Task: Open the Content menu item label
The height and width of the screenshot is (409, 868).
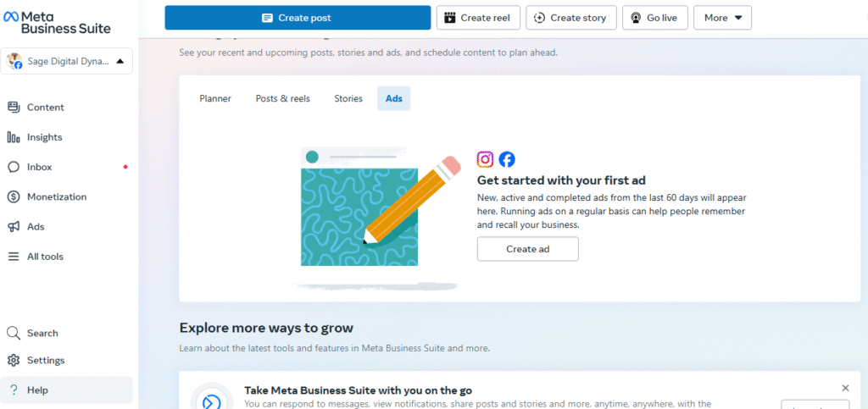Action: (x=46, y=108)
